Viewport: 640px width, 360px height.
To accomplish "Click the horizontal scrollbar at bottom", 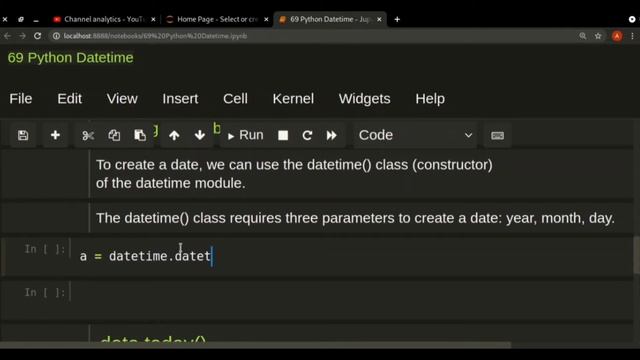I will click(255, 345).
